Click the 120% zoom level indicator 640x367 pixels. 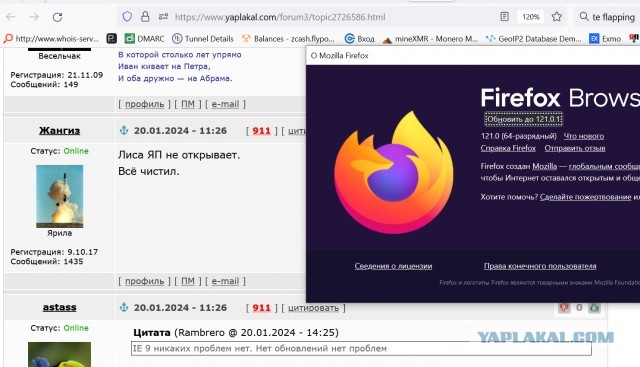tap(531, 17)
